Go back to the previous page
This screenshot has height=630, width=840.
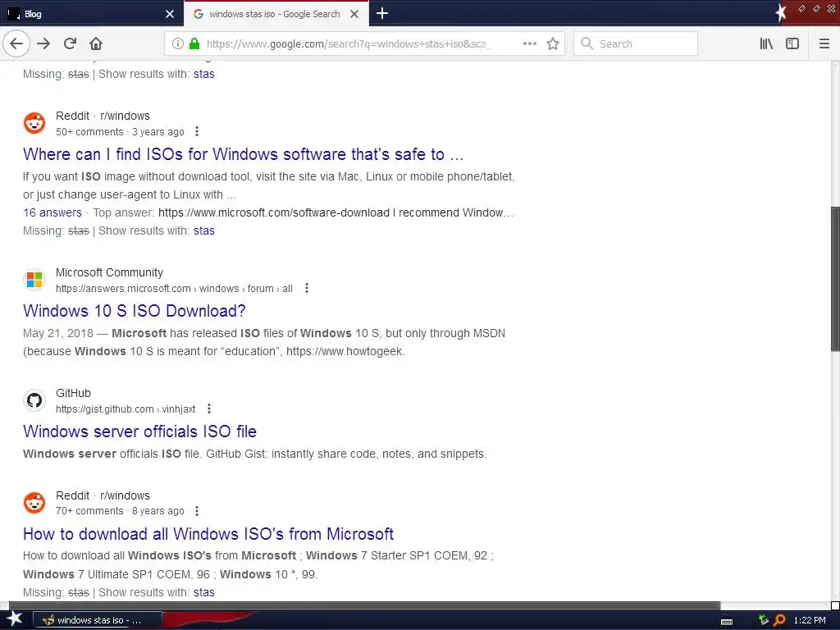pyautogui.click(x=16, y=44)
